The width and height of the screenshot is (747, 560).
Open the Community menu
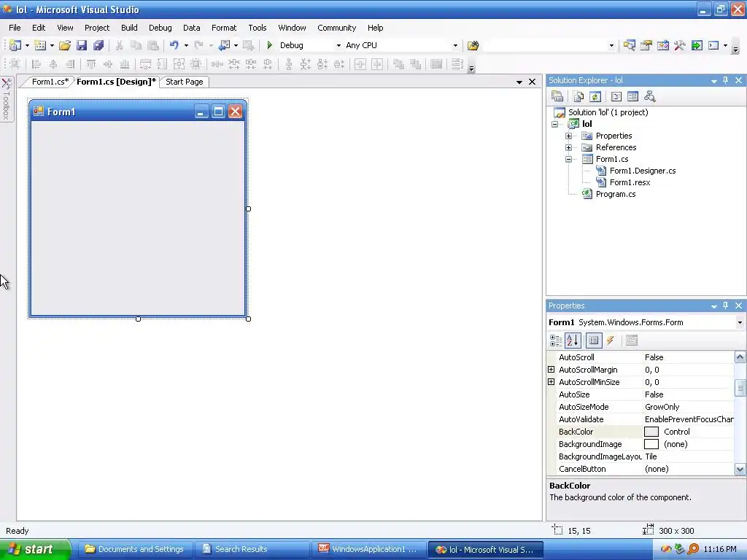[337, 28]
